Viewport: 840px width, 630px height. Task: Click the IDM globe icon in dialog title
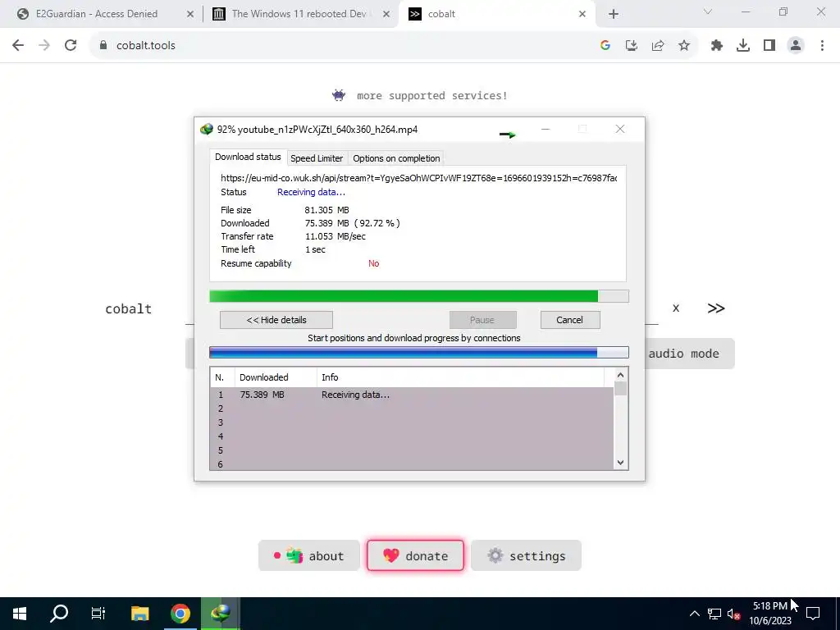[x=206, y=129]
